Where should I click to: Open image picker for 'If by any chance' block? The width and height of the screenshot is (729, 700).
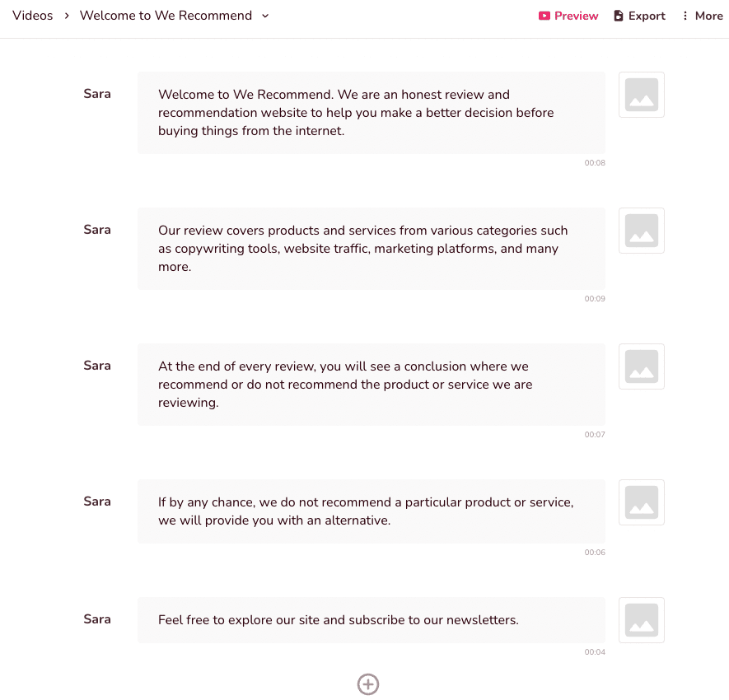click(x=641, y=502)
